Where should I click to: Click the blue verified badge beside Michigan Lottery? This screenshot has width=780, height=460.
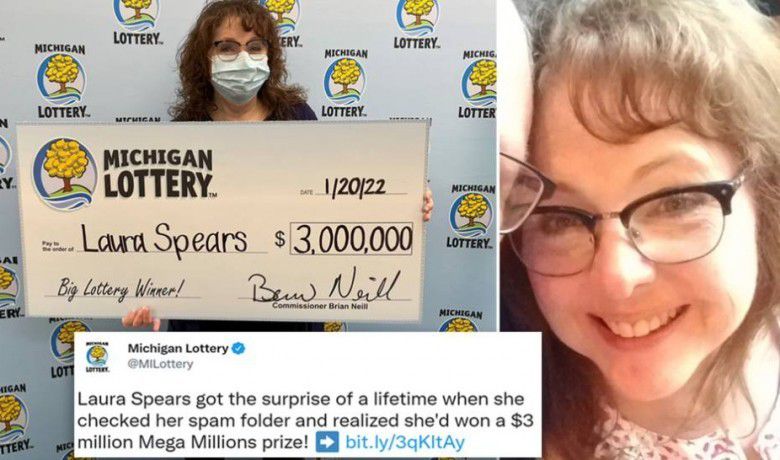pyautogui.click(x=238, y=349)
